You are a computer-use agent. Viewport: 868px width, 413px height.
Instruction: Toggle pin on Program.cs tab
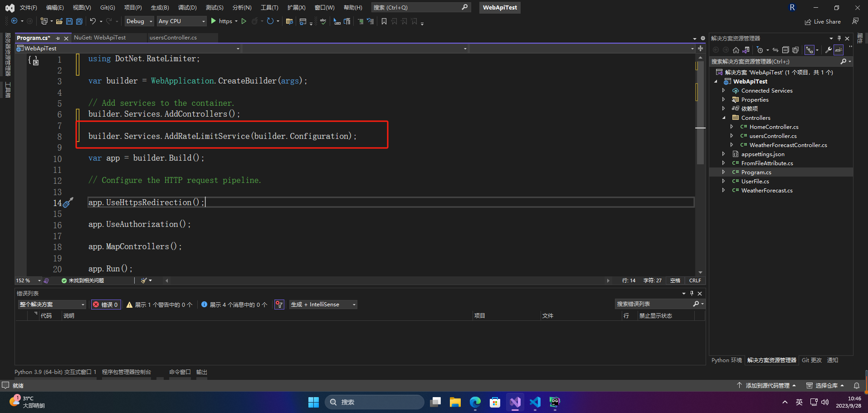58,38
